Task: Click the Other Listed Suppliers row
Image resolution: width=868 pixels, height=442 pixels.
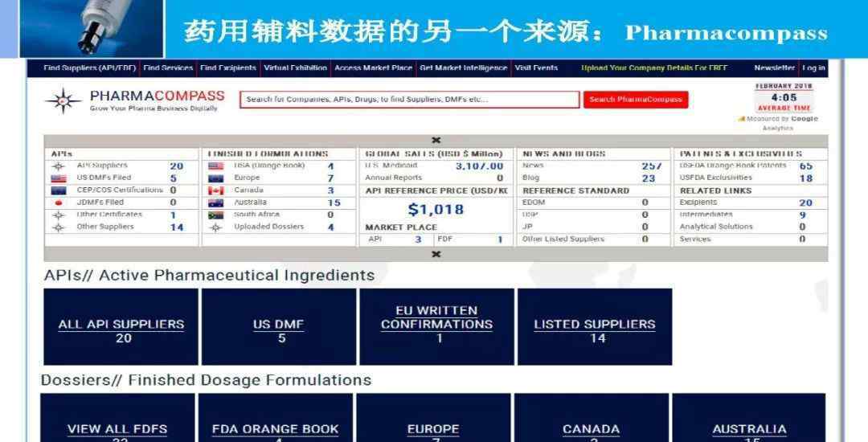Action: click(595, 239)
